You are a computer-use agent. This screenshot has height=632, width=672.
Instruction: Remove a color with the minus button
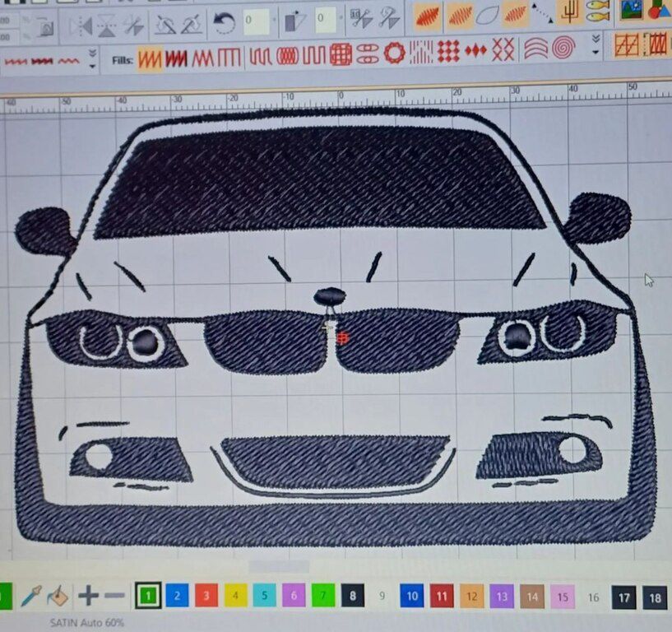[x=114, y=596]
